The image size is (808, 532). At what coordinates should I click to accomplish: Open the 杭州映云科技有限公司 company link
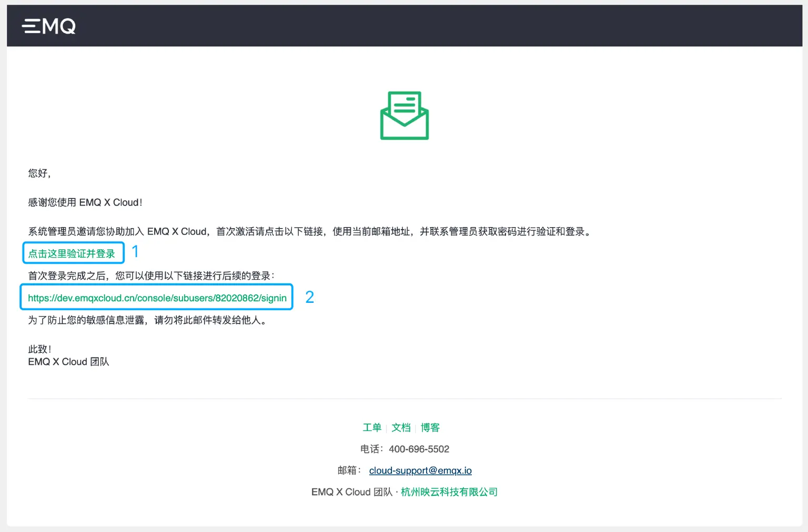[x=448, y=492]
